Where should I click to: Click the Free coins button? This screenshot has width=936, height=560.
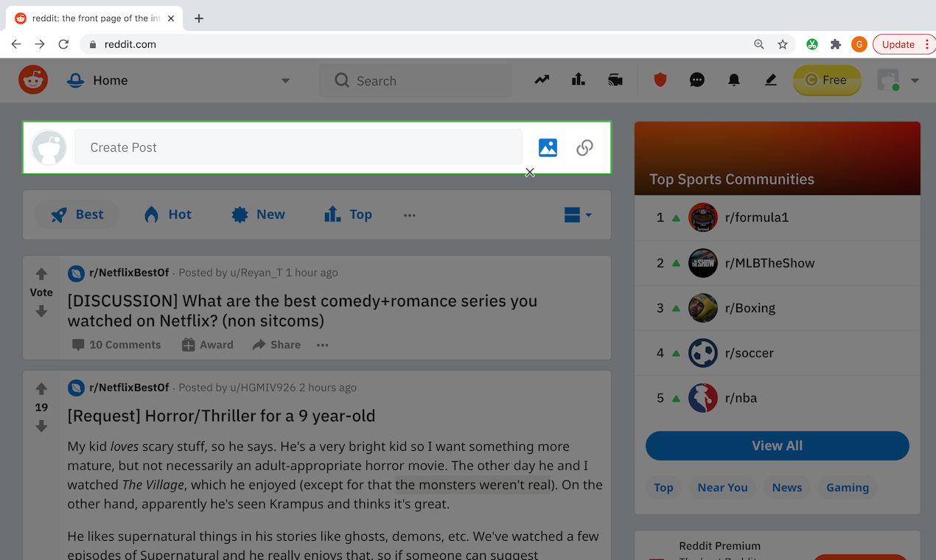827,80
